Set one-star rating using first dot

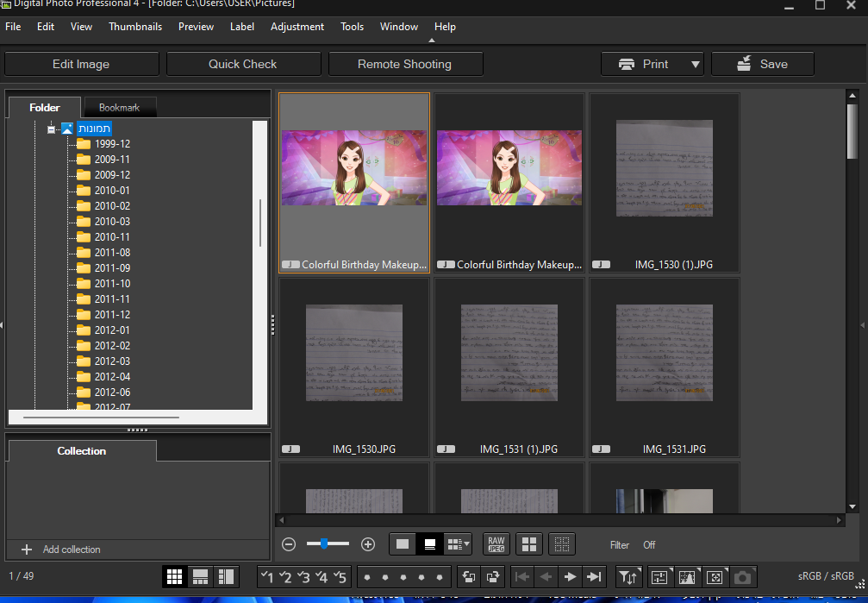367,577
